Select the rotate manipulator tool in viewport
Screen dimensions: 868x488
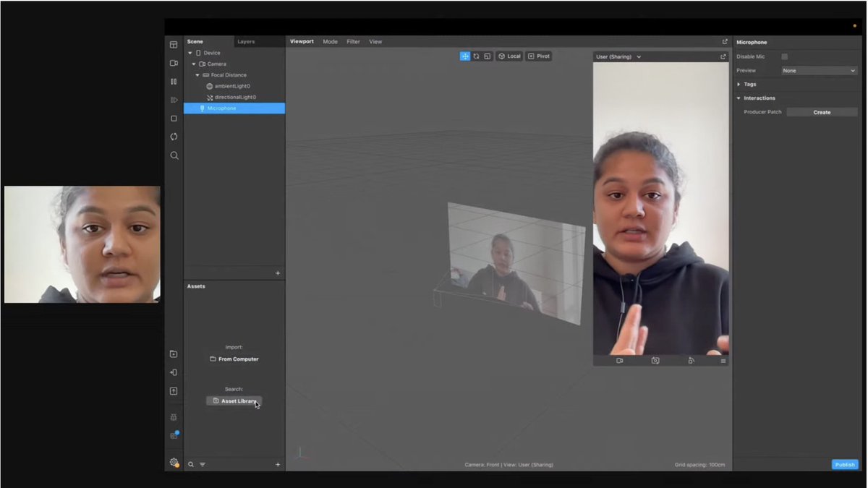click(476, 56)
